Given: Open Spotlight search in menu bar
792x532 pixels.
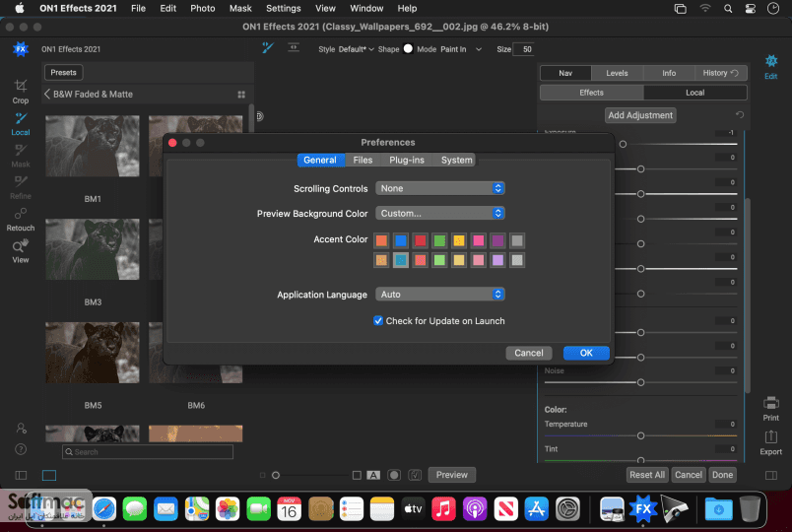Looking at the screenshot, I should tap(727, 8).
